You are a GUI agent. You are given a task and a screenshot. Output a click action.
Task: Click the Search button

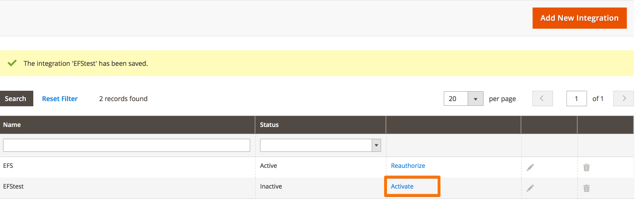[15, 99]
